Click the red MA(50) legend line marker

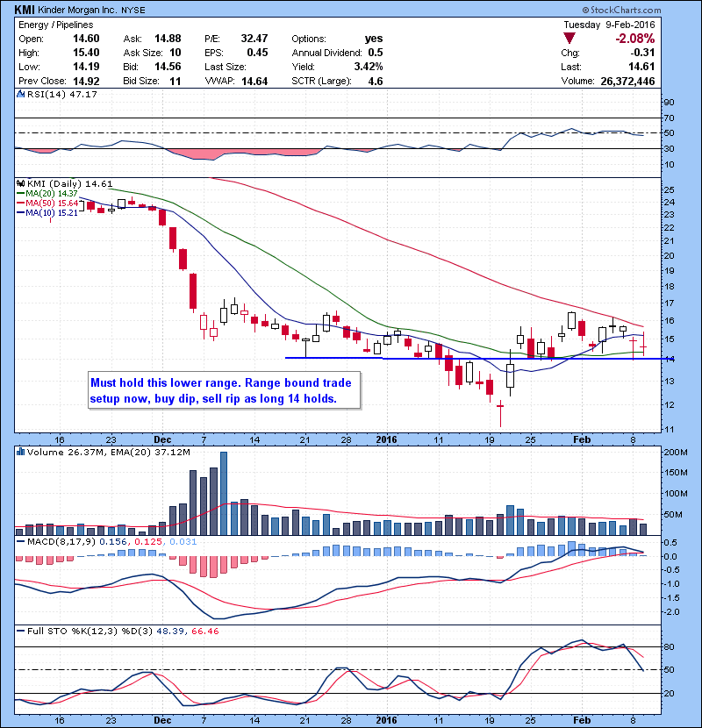point(21,203)
